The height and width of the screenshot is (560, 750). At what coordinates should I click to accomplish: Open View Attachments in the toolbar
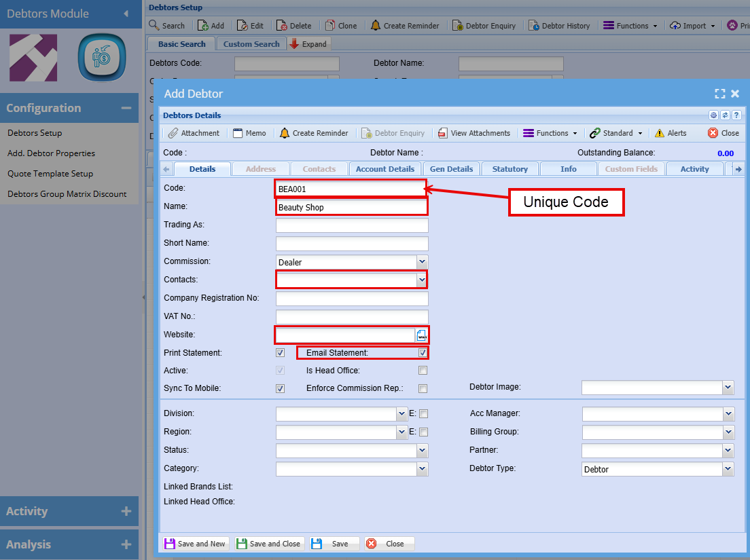(x=443, y=133)
